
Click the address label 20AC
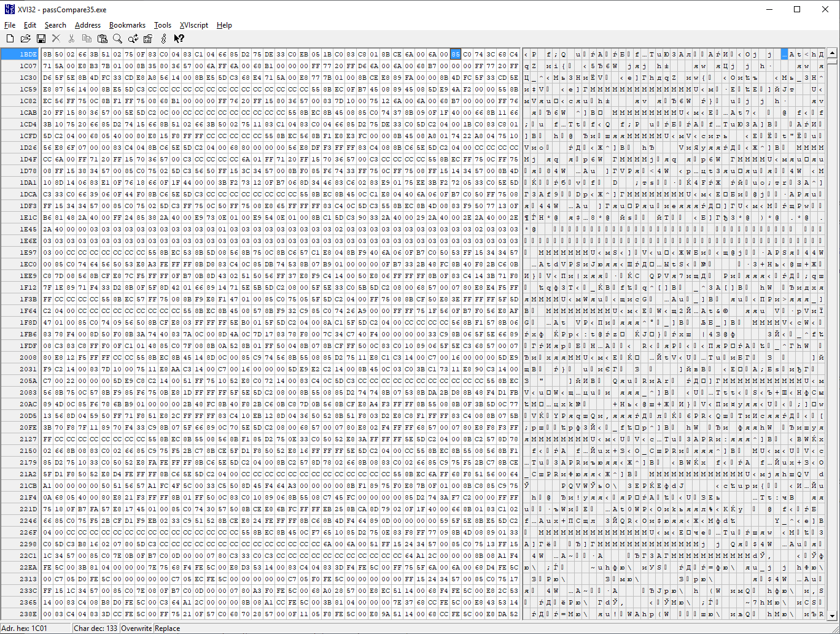[x=28, y=404]
